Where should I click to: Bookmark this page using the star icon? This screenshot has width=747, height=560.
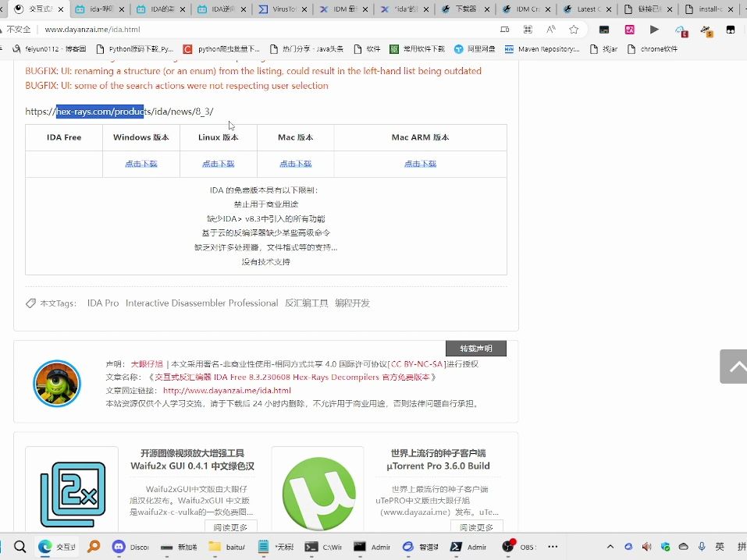[x=574, y=29]
